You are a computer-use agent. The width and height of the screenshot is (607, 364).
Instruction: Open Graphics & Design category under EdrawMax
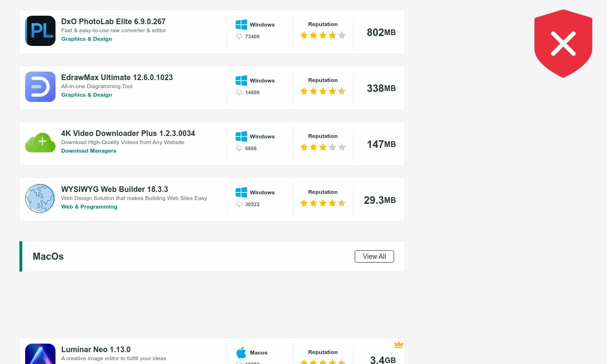point(87,95)
